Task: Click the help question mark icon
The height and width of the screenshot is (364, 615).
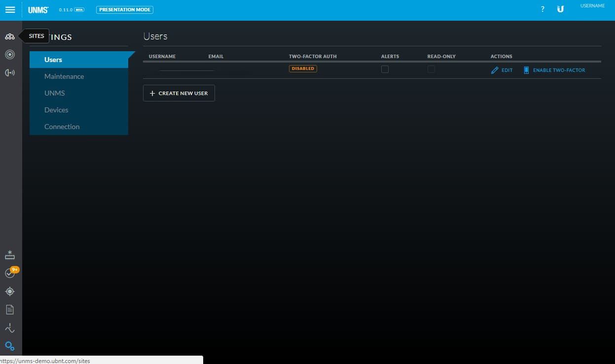Action: [543, 9]
